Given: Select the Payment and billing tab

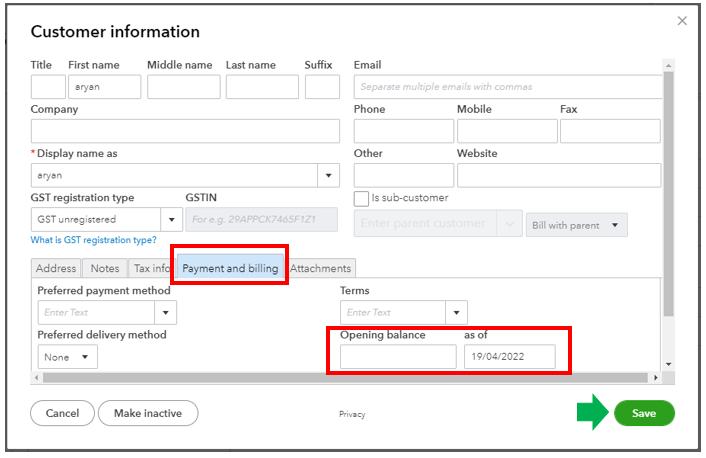Looking at the screenshot, I should 230,268.
